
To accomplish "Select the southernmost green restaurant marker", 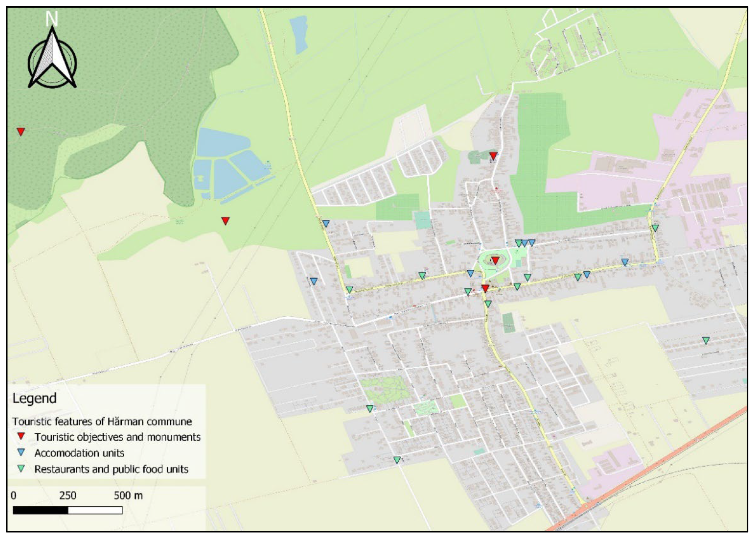I will pos(397,460).
